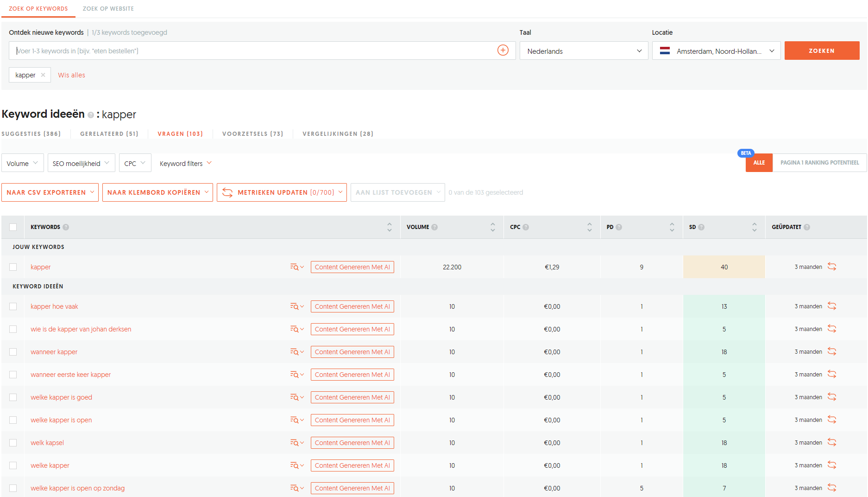Tick checkbox for wanneer eerste keer kapper

pos(13,375)
